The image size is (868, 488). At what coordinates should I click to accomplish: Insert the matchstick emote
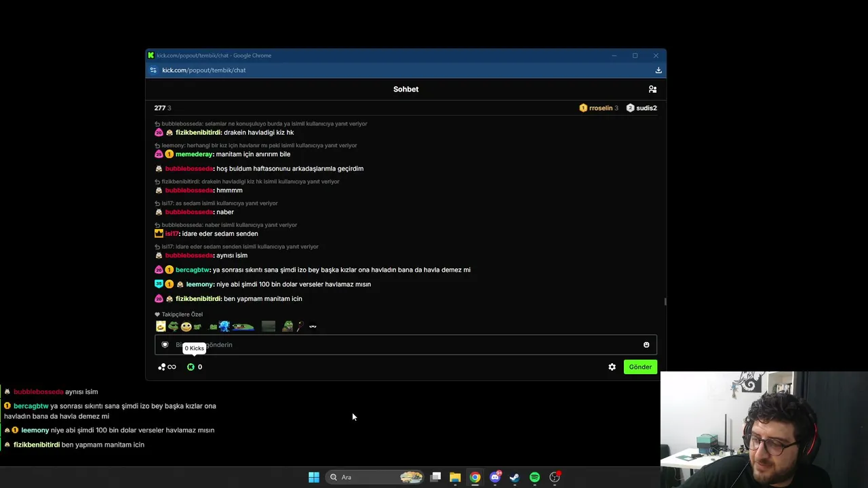coord(300,327)
